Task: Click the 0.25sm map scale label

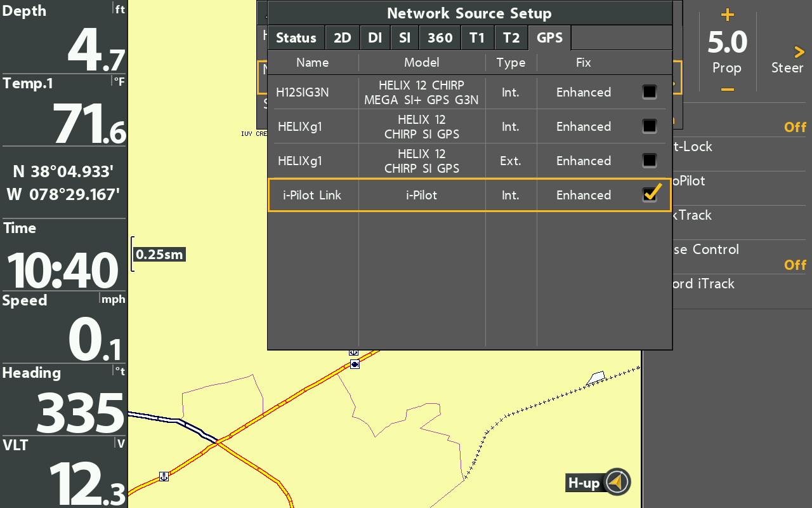Action: (159, 255)
